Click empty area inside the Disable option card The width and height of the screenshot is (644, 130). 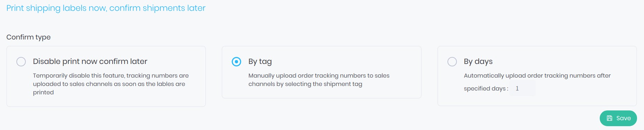click(139, 100)
